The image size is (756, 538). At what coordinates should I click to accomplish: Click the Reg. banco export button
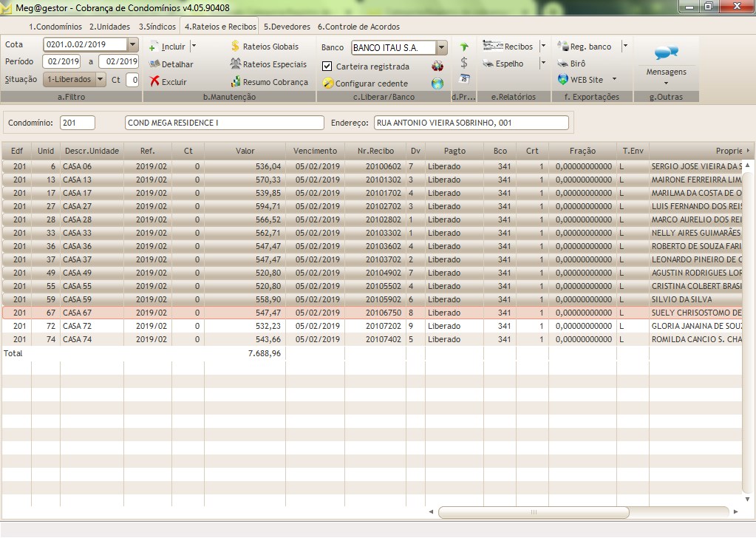coord(590,47)
